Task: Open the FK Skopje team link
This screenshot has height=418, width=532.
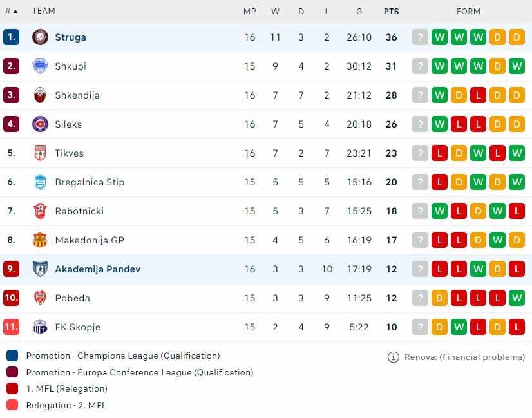Action: (78, 327)
